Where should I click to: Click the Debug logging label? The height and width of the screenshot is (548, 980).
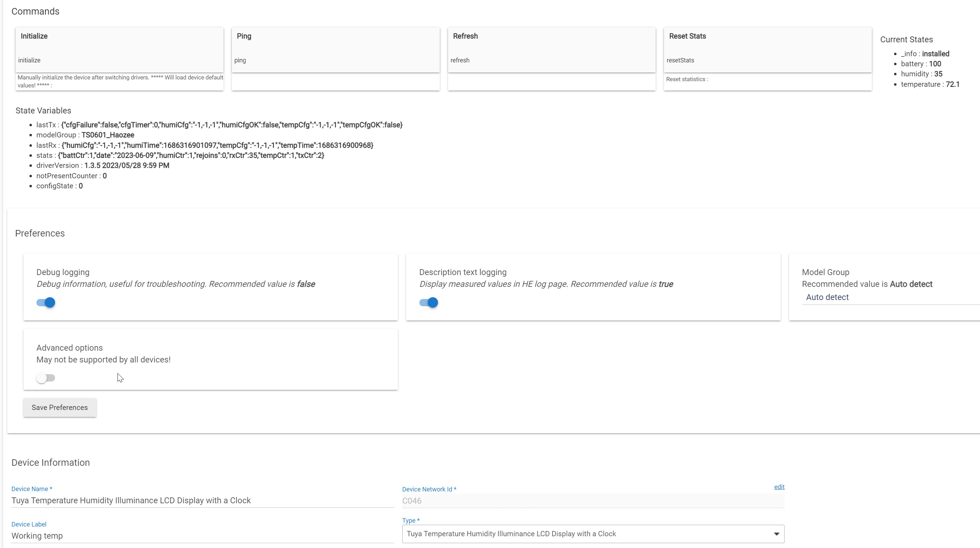63,272
